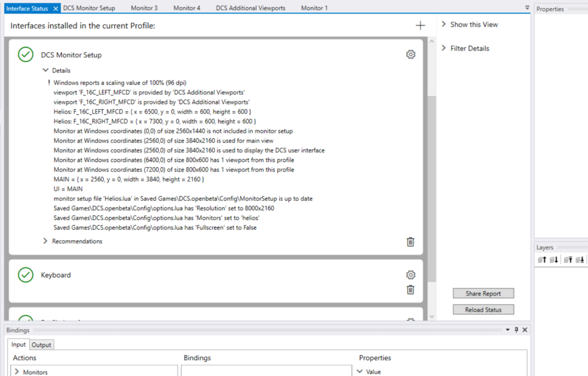Screen dimensions: 588x376
Task: Select the move layer down icon in Layers
Action: coord(553,259)
